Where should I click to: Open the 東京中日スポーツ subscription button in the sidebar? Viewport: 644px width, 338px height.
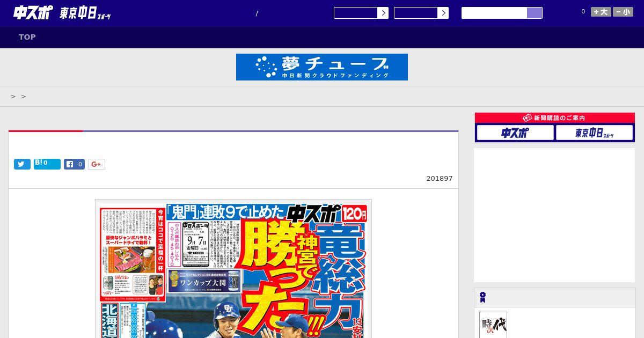594,133
